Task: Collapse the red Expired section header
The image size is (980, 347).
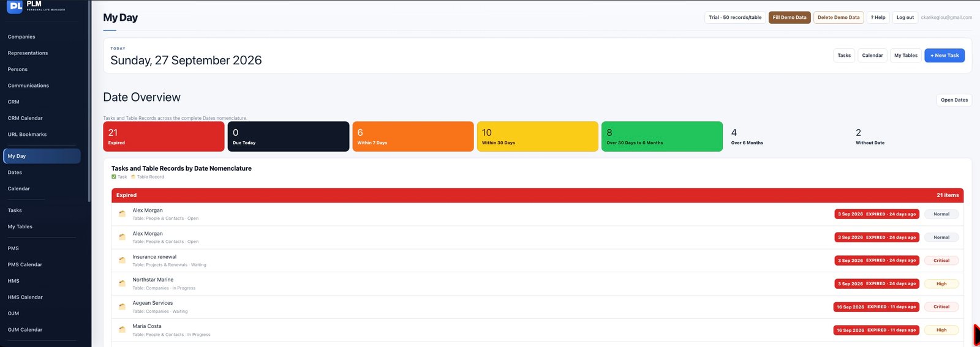Action: (537, 195)
